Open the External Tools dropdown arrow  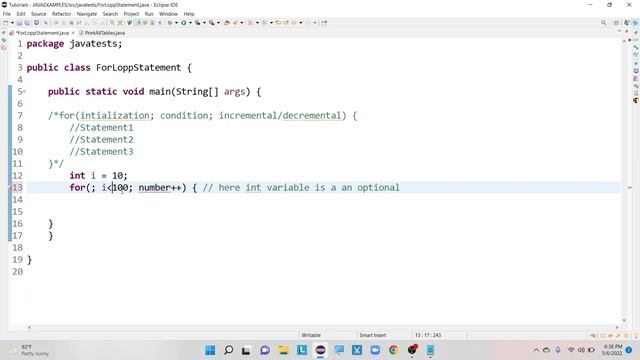click(218, 23)
